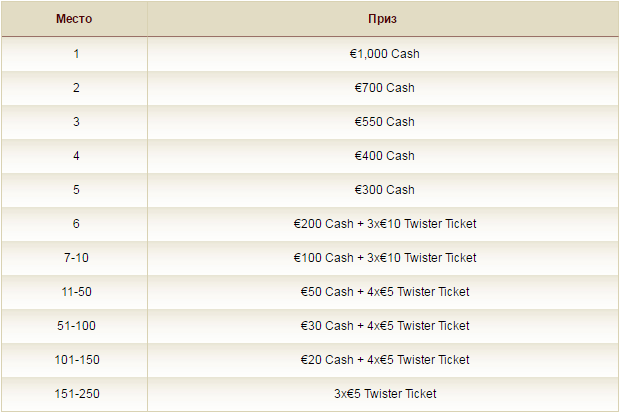Viewport: 620px width, 413px height.
Task: Select the €700 Cash prize cell
Action: 383,88
